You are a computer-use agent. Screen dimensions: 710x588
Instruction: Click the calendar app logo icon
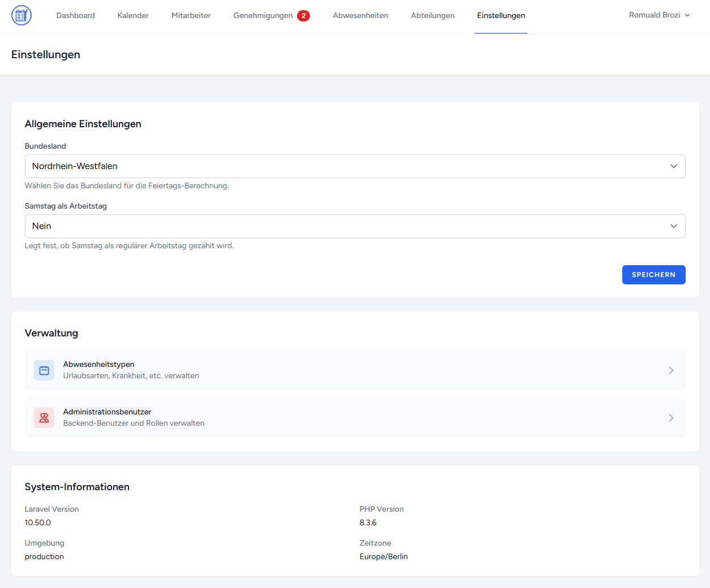21,15
